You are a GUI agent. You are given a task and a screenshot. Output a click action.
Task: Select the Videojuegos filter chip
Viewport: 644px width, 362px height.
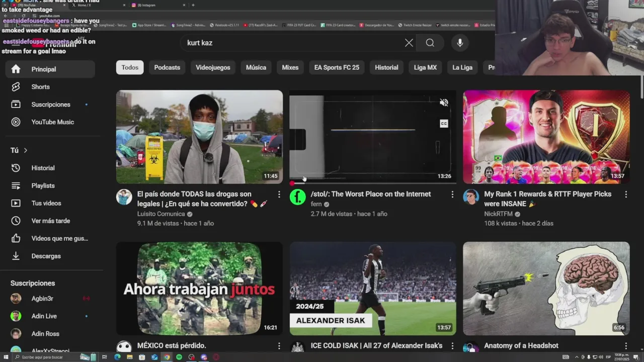[213, 67]
